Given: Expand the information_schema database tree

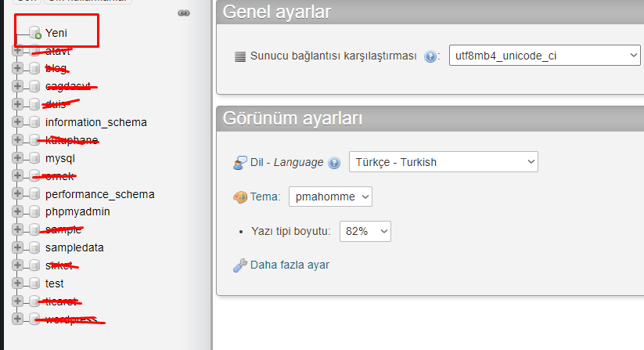Looking at the screenshot, I should tap(17, 122).
